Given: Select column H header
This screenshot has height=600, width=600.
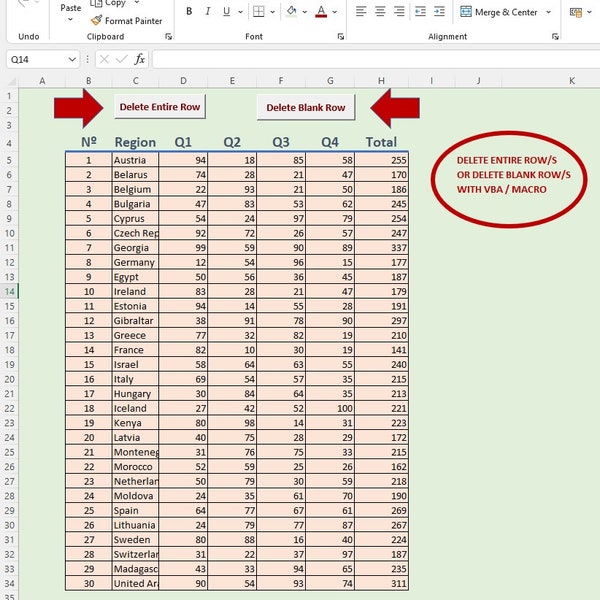Looking at the screenshot, I should point(382,81).
